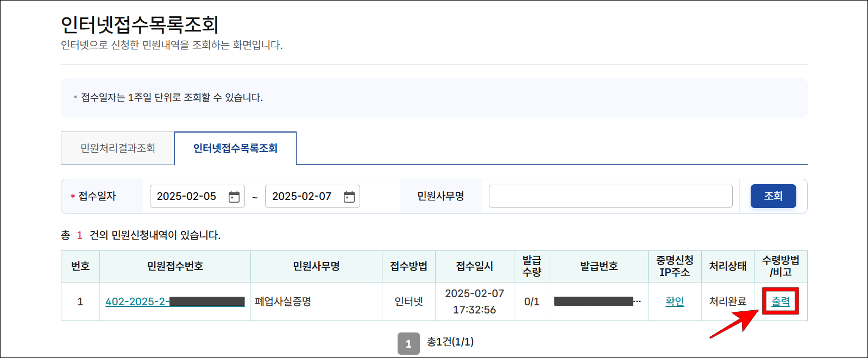The height and width of the screenshot is (358, 868).
Task: Click inside the 민원사무명 input field
Action: coord(610,196)
